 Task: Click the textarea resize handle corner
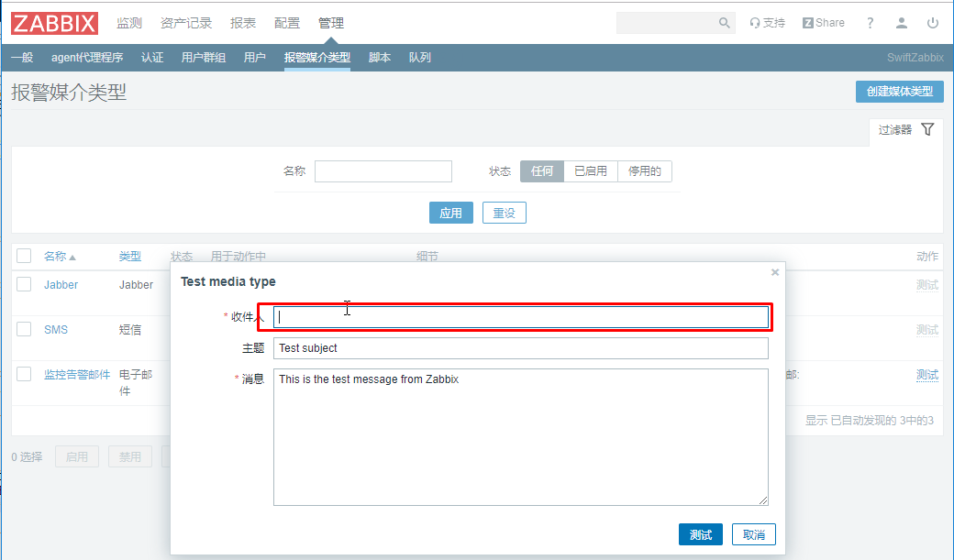tap(763, 500)
